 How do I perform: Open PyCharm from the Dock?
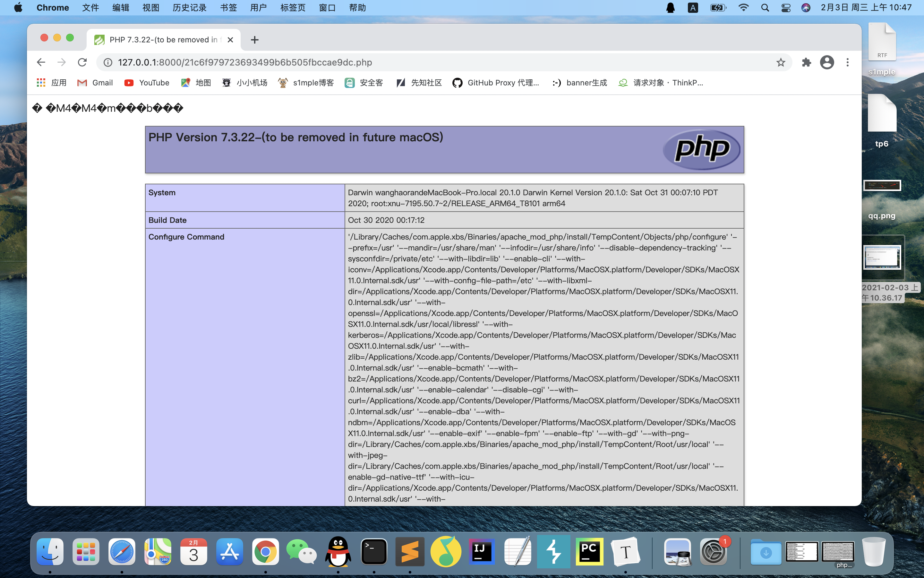coord(589,552)
